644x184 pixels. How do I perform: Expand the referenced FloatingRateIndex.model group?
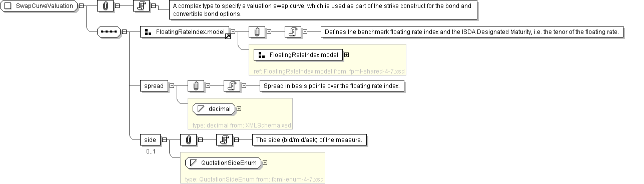tap(346, 54)
